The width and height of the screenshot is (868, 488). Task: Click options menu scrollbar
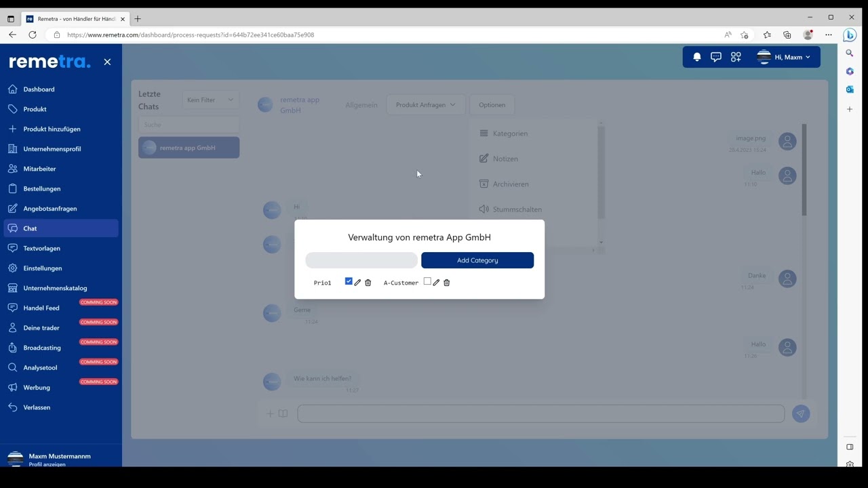coord(601,173)
